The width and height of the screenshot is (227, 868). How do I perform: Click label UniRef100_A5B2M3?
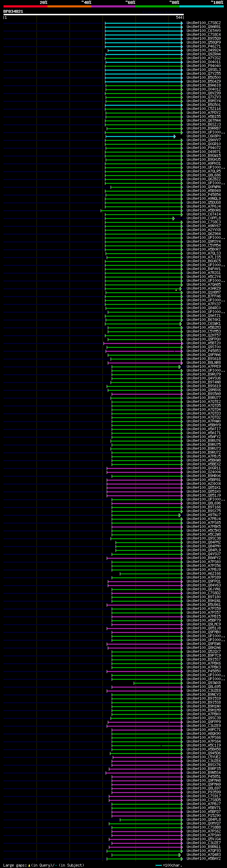click(x=204, y=328)
